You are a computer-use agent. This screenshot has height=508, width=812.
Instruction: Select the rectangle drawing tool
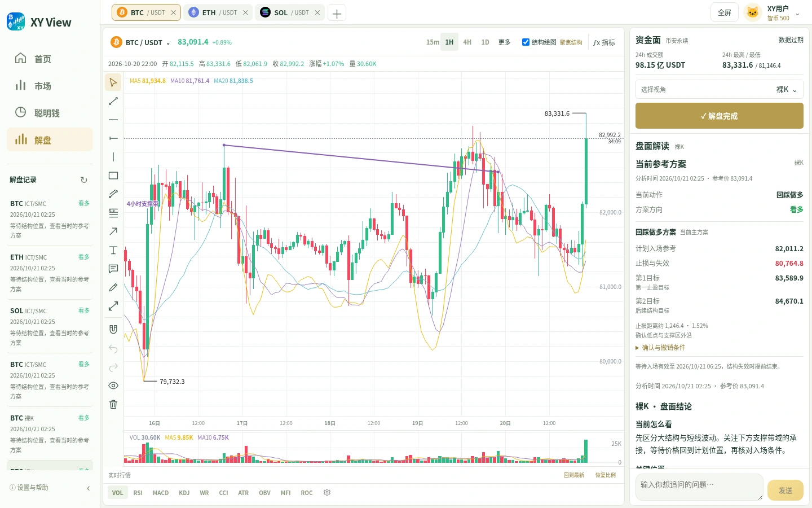tap(113, 176)
